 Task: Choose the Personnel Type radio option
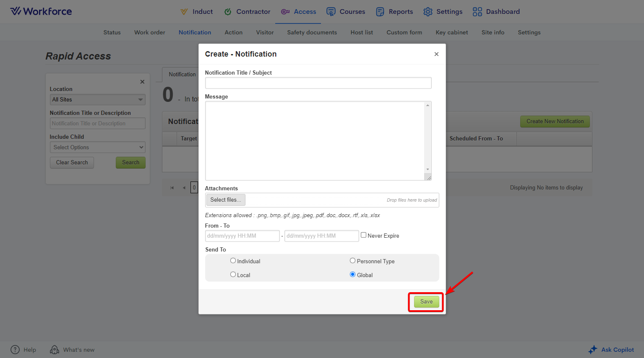point(352,261)
